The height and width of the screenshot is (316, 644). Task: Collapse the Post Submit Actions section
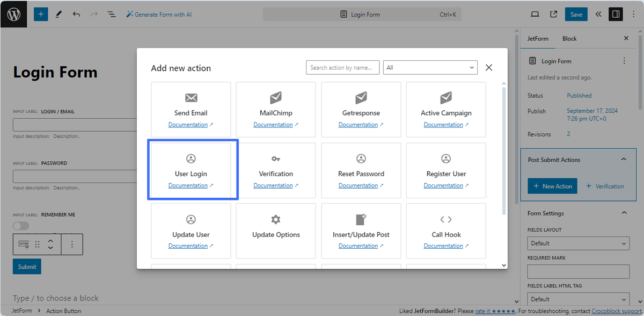click(x=624, y=159)
